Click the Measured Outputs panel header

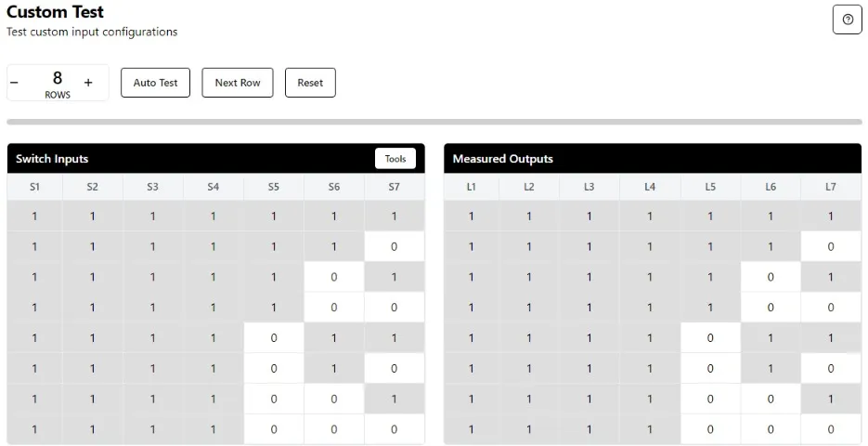(x=652, y=159)
